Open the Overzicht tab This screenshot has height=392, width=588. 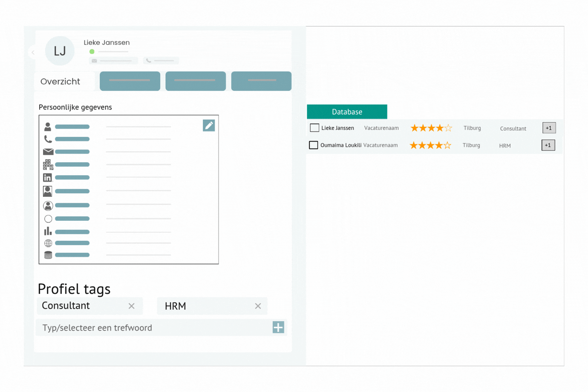pos(61,81)
